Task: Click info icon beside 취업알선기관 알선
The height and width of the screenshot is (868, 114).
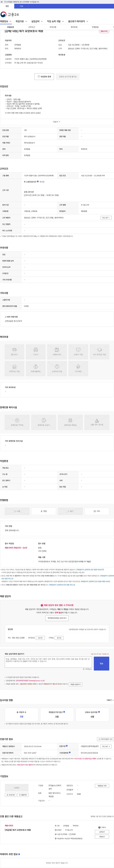Action: [x=64, y=712]
